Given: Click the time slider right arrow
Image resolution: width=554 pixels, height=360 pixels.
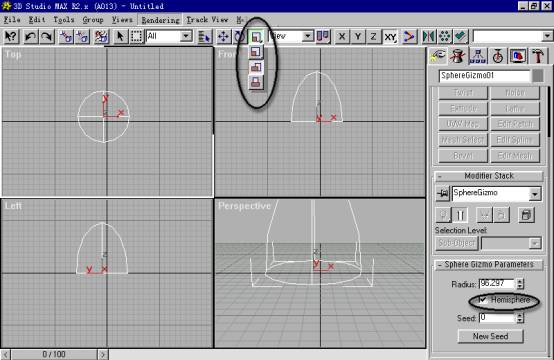Looking at the screenshot, I should [103, 354].
